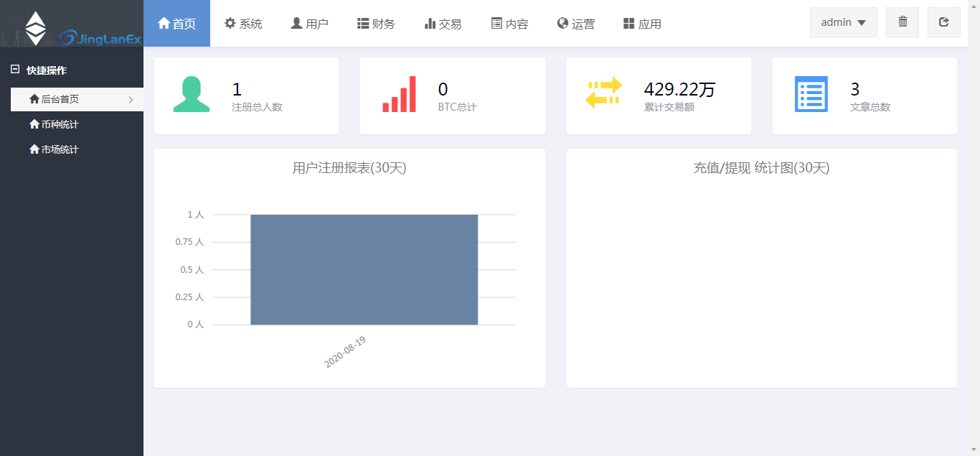
Task: Go to the 交易 menu
Action: 443,24
